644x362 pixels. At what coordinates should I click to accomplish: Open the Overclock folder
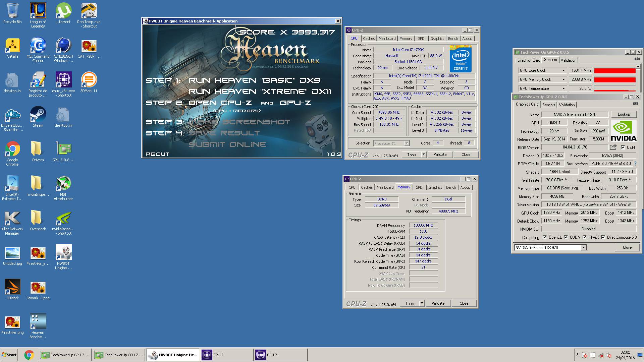tap(38, 221)
